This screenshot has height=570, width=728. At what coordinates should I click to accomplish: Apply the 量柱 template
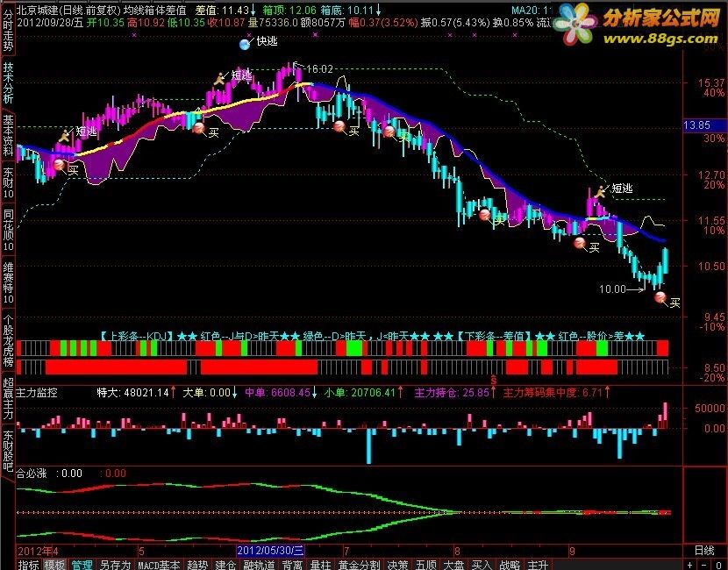[321, 565]
